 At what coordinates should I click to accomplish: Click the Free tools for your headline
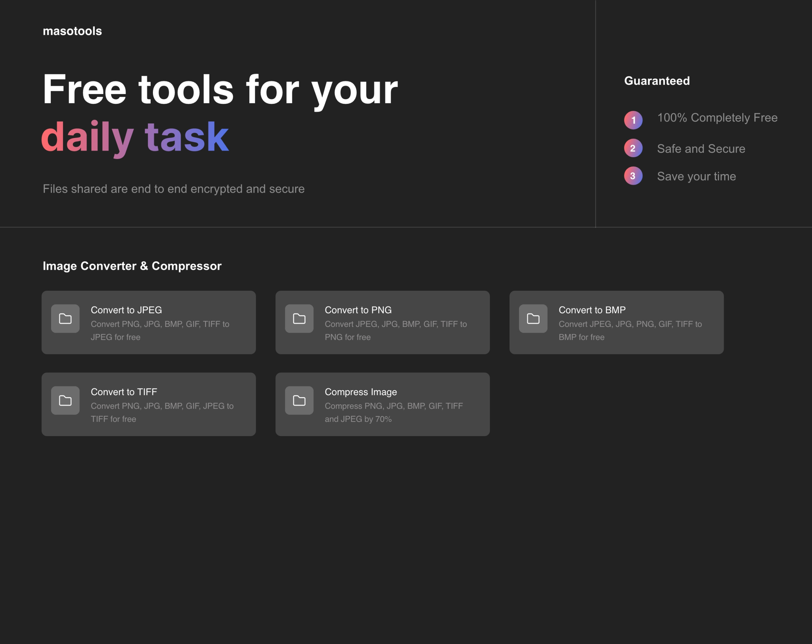click(x=220, y=89)
